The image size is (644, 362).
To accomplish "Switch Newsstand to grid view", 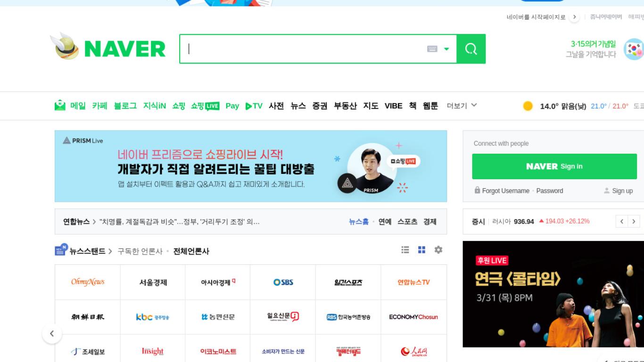I will tap(421, 250).
